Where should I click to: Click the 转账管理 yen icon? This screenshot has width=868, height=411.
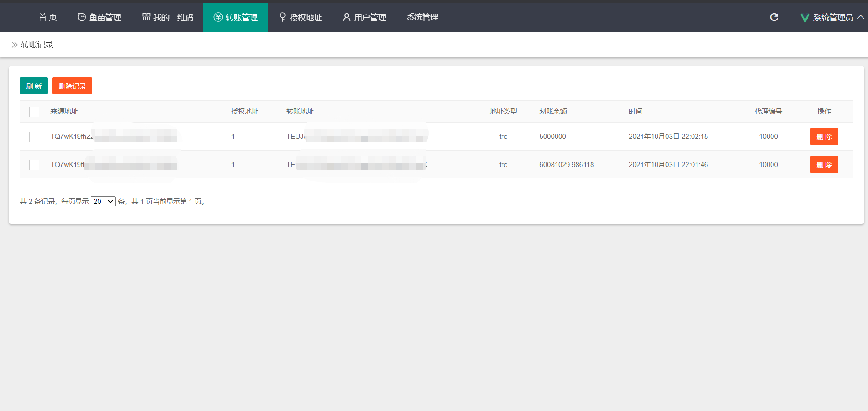[x=218, y=17]
